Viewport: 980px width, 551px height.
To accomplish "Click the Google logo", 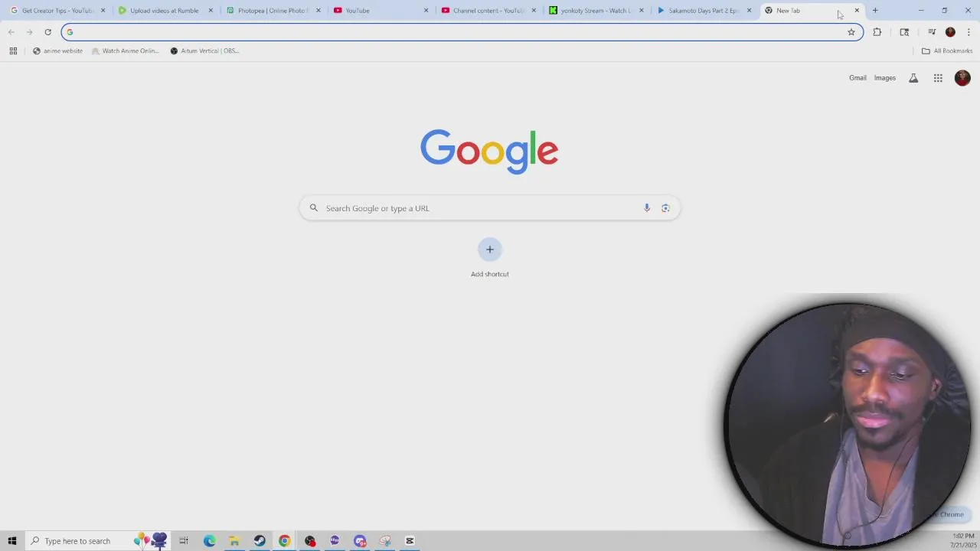I will [x=489, y=152].
